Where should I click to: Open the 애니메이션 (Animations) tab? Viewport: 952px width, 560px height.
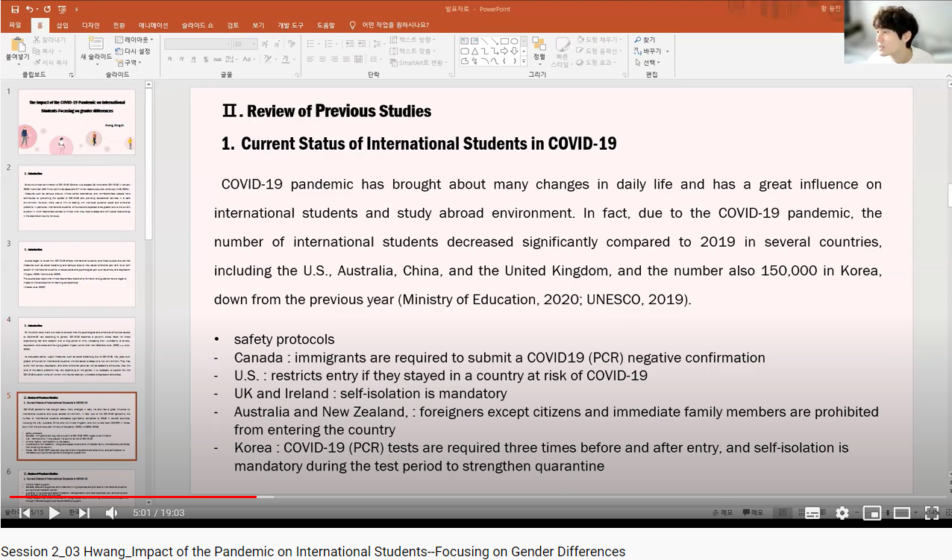tap(153, 25)
